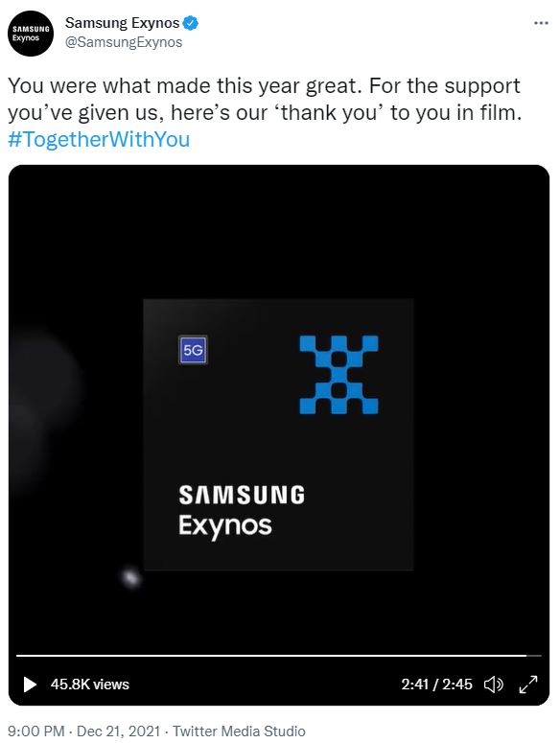Image resolution: width=560 pixels, height=743 pixels.
Task: Mute the video with the speaker icon
Action: pyautogui.click(x=493, y=685)
